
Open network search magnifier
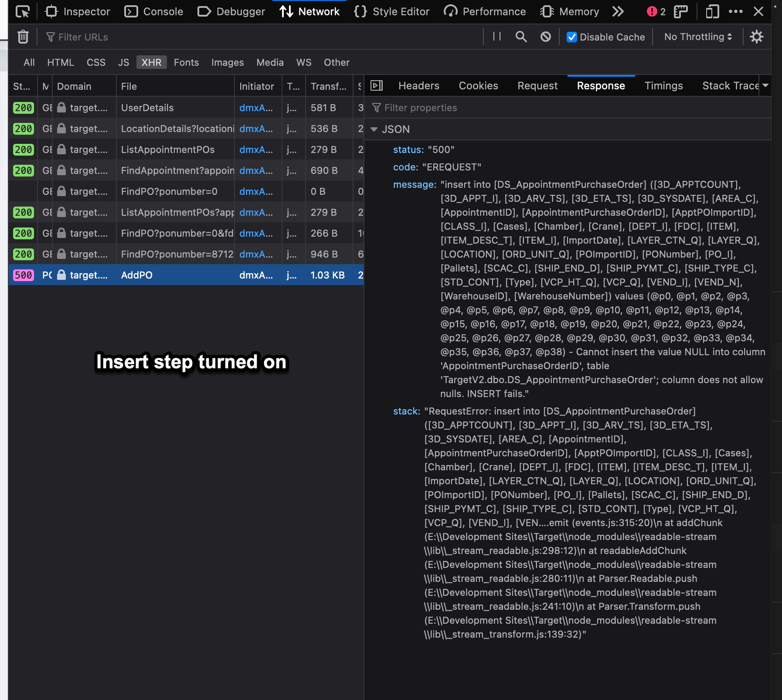[521, 37]
